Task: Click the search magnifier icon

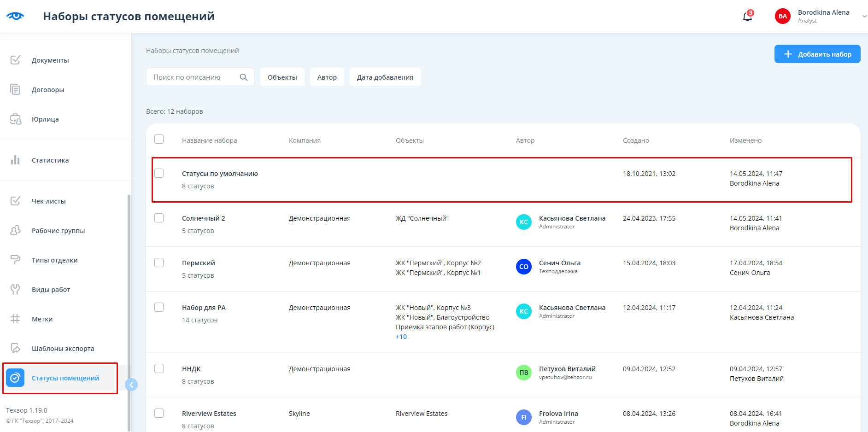Action: coord(244,77)
